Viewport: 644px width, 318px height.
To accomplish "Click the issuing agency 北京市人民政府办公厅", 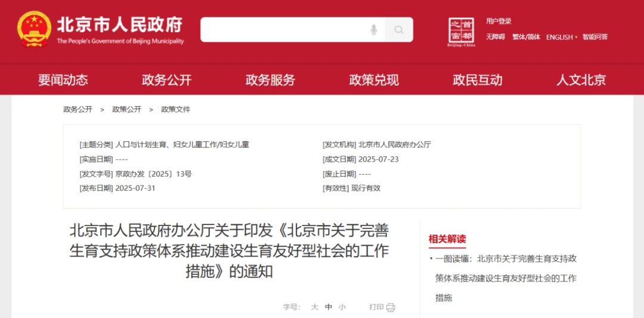I will point(395,144).
